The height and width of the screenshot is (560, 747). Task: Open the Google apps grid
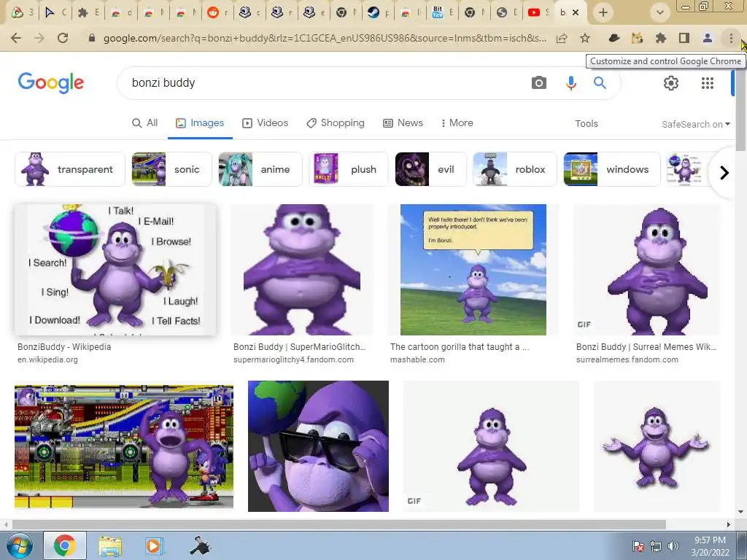pyautogui.click(x=708, y=83)
